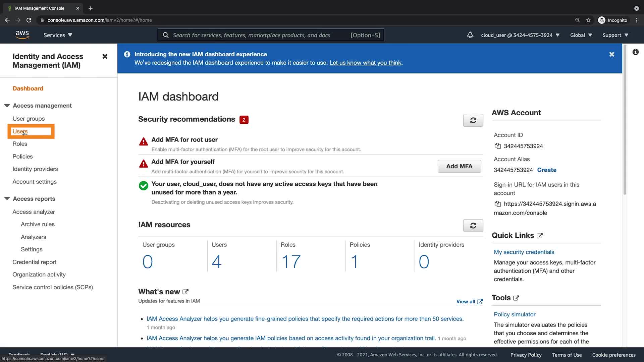Screen dimensions: 644x362
Task: Refresh the Security recommendations section
Action: (x=473, y=120)
